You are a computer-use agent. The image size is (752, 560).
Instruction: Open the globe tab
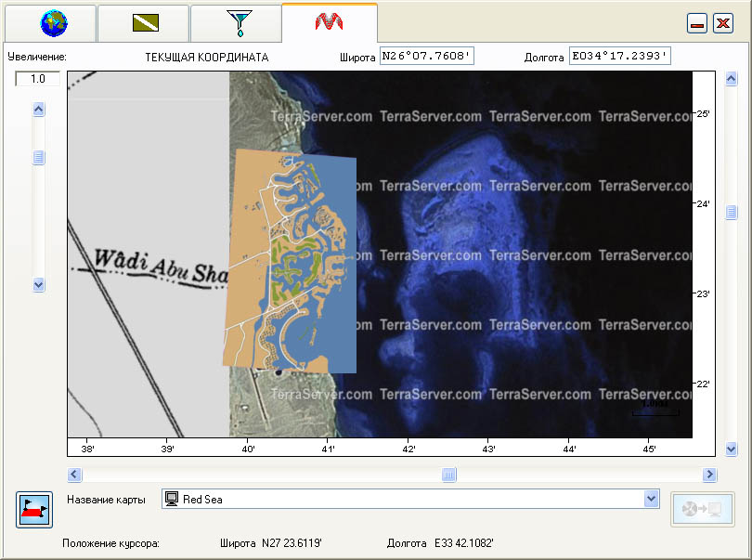tap(50, 23)
